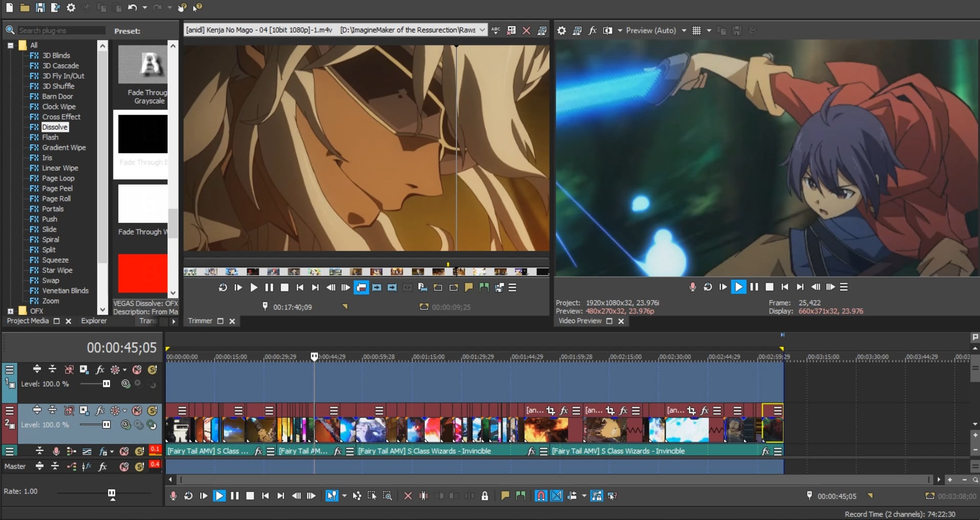Click New project icon in main toolbar

[x=9, y=7]
